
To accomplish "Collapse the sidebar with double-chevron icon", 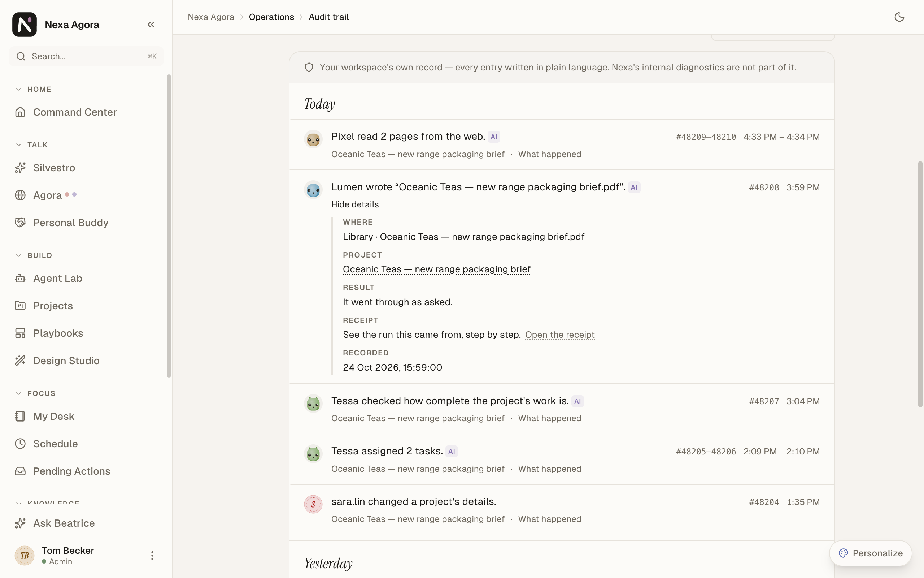I will (151, 25).
